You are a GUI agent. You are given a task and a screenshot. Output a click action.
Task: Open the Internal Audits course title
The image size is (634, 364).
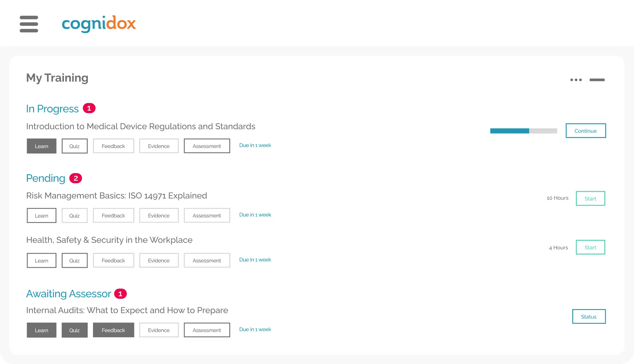[x=127, y=310]
